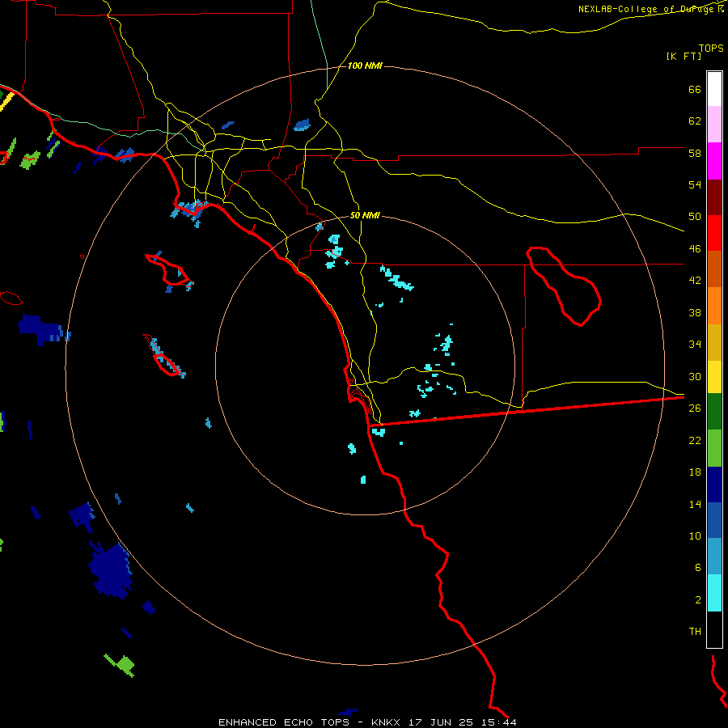Click the medium blue 14 kft legend swatch
Image resolution: width=728 pixels, height=728 pixels.
[x=714, y=520]
